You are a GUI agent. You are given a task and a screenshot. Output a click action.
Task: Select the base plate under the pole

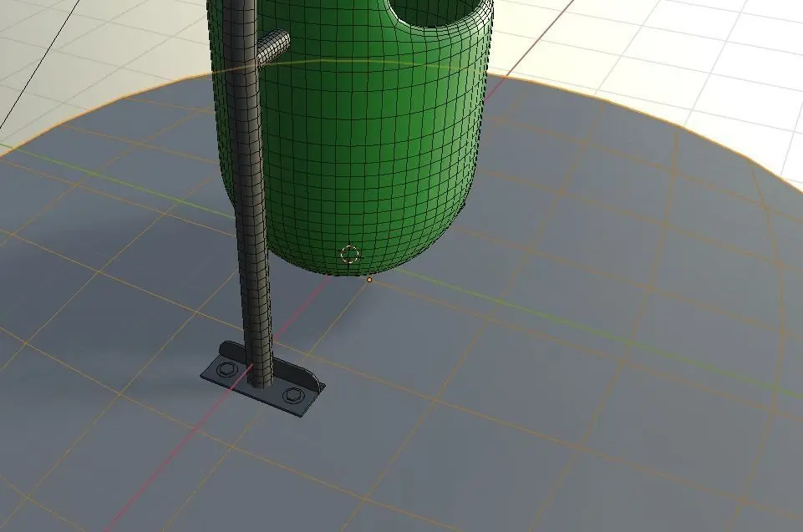[262, 379]
